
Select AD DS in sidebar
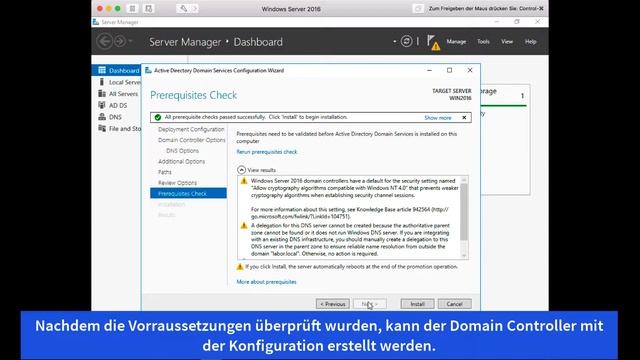click(x=116, y=105)
